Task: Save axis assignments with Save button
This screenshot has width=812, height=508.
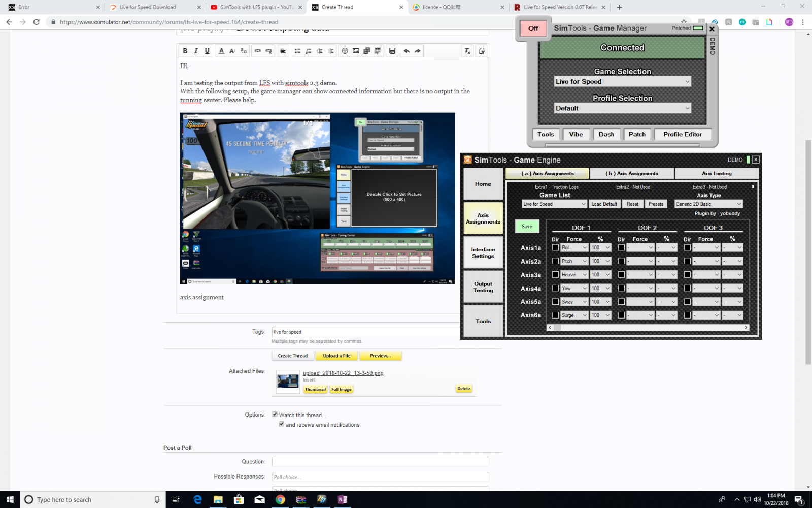Action: (x=527, y=227)
